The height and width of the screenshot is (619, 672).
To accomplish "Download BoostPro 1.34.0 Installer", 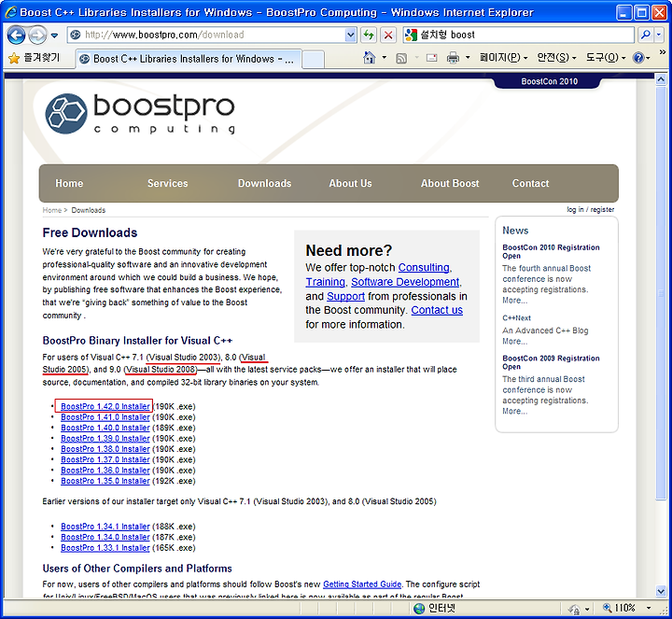I will click(105, 537).
